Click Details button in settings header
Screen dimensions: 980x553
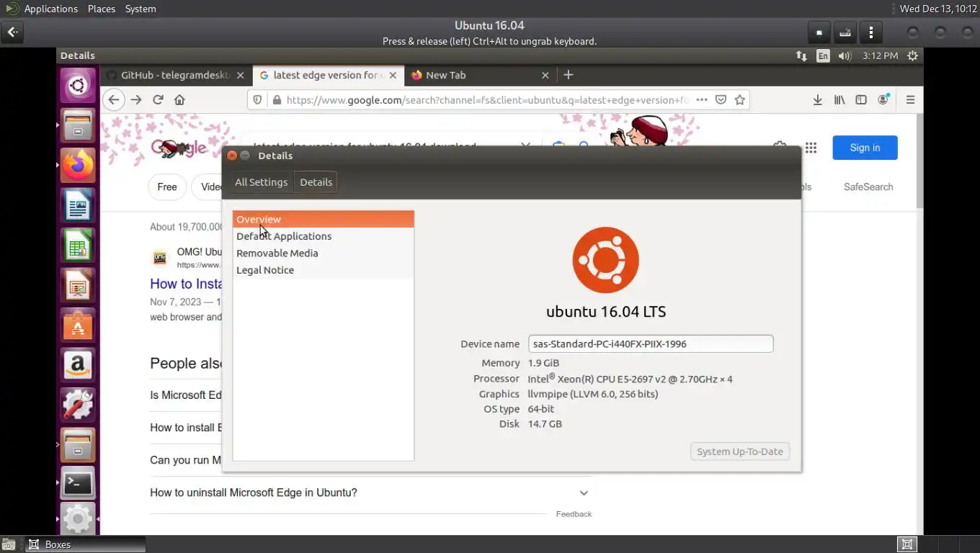coord(316,182)
